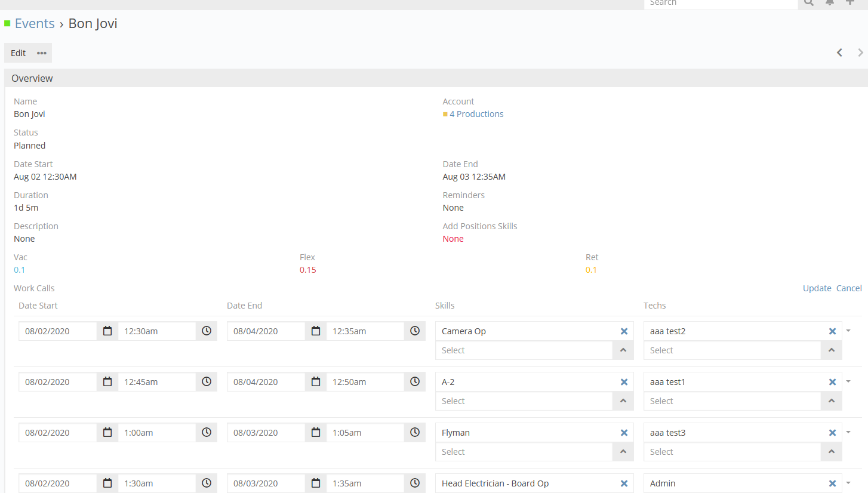Open calendar picker for first row start date

pyautogui.click(x=107, y=331)
